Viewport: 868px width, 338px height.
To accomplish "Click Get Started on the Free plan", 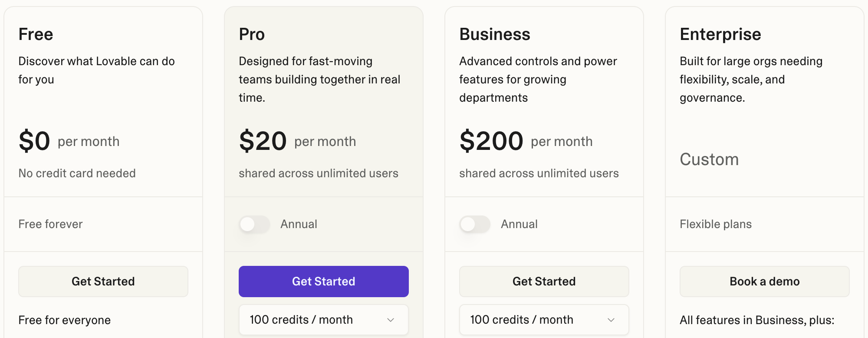I will pos(103,282).
